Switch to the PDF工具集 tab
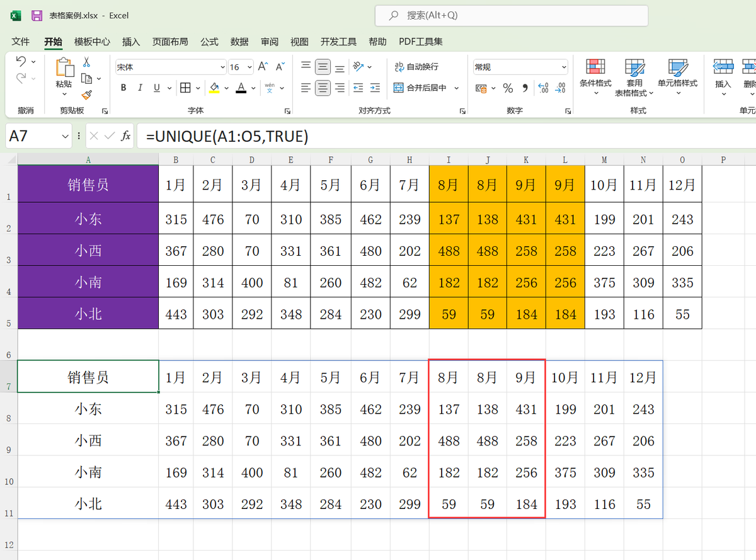This screenshot has width=756, height=560. pos(421,42)
